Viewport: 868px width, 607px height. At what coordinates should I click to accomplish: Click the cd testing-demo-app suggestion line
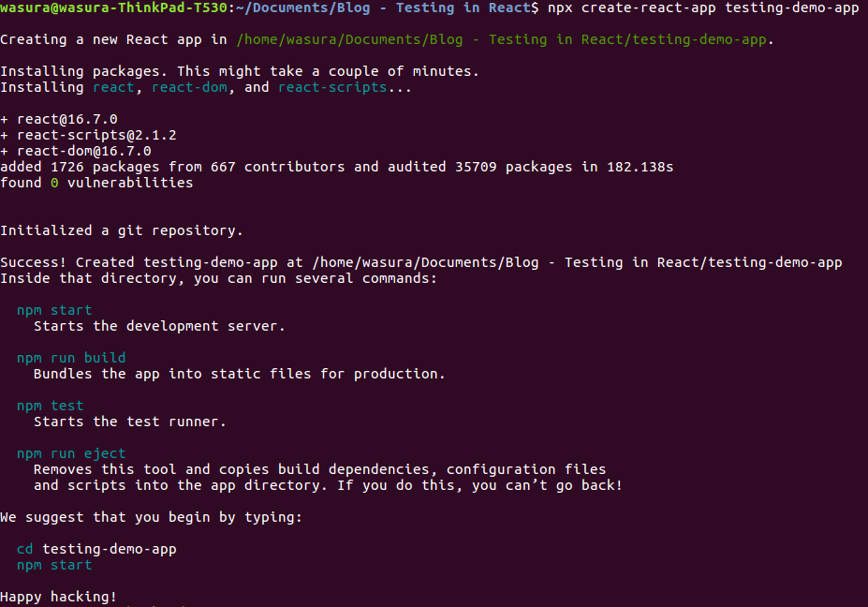[96, 549]
